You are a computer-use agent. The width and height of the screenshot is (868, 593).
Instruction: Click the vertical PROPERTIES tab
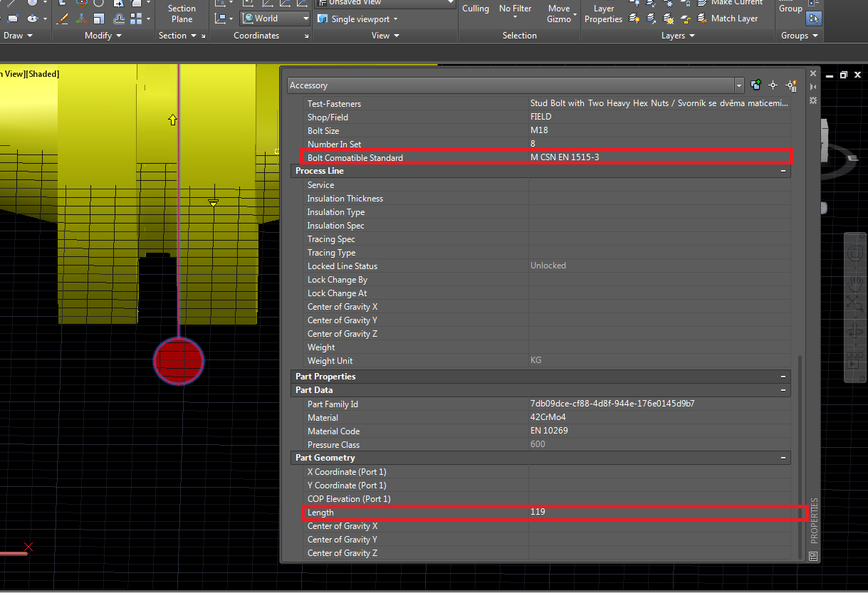[814, 521]
